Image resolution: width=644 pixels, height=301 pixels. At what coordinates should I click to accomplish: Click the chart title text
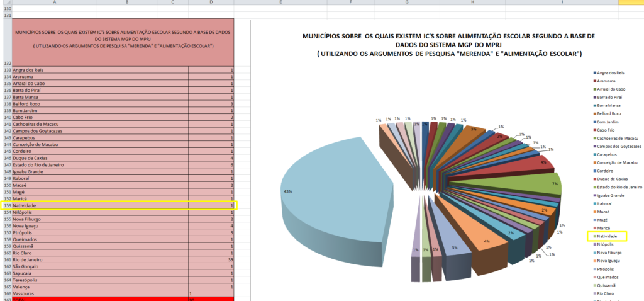coord(448,45)
